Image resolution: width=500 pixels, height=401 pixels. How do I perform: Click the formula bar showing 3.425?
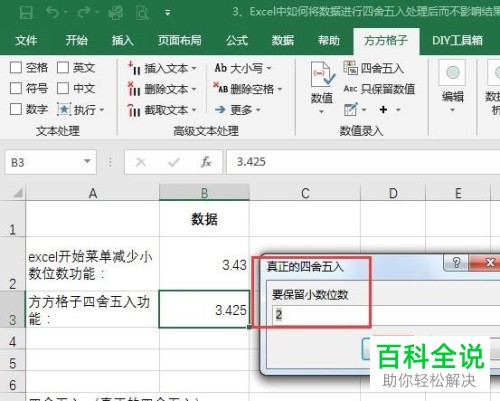[x=363, y=162]
